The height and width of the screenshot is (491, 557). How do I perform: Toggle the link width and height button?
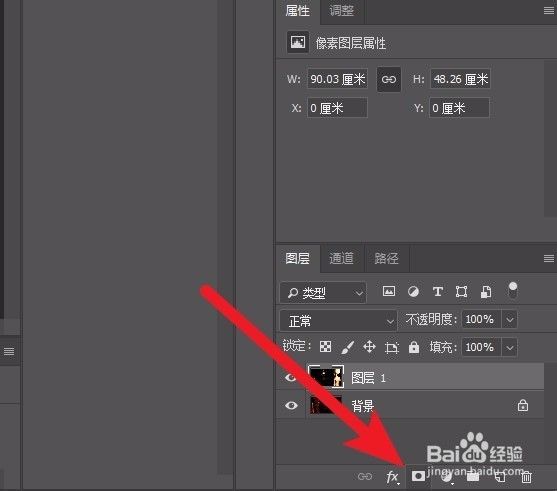tap(389, 79)
